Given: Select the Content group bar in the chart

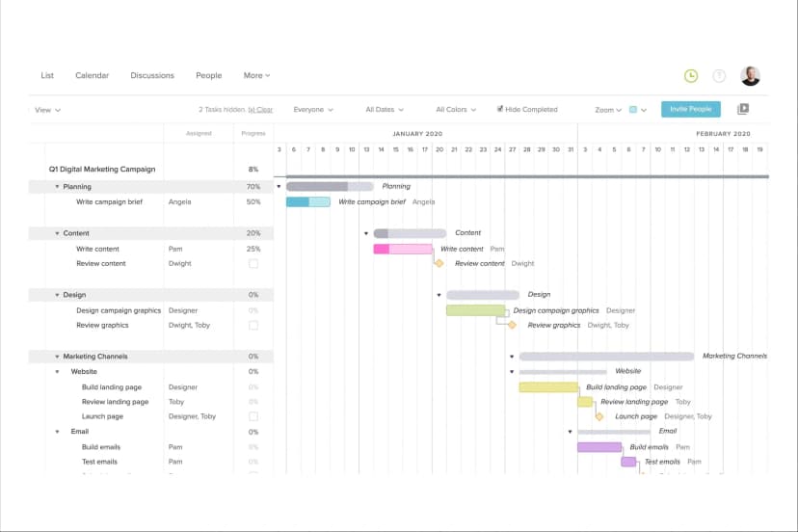Looking at the screenshot, I should click(410, 233).
